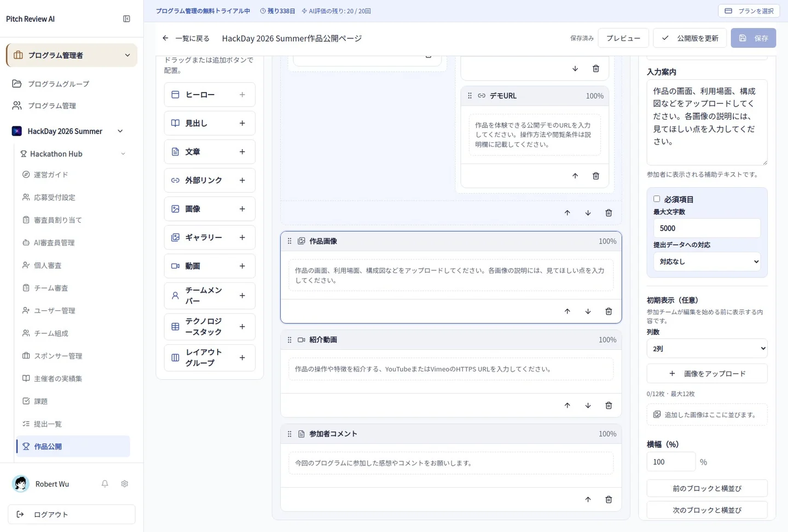Add 見出し block with plus icon
This screenshot has width=788, height=532.
point(242,123)
